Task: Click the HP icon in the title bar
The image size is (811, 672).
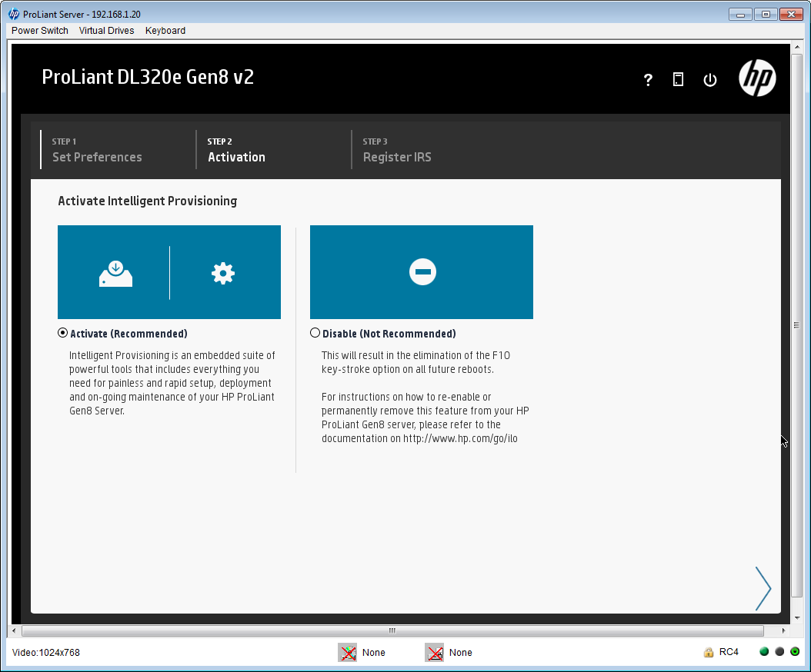Action: (x=14, y=14)
